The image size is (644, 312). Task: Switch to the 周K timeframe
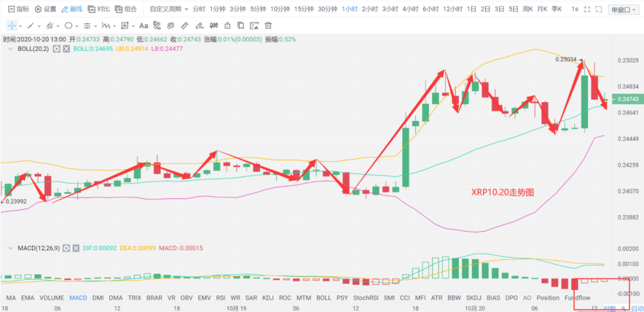click(528, 9)
